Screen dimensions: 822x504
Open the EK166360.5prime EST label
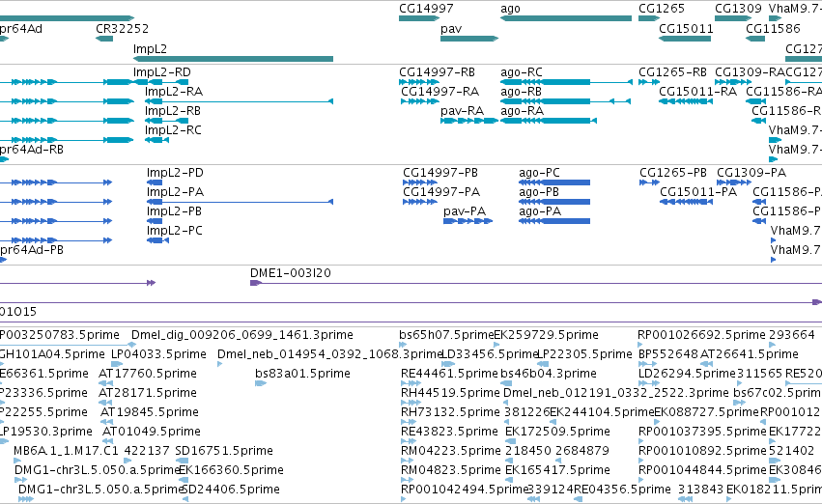tap(231, 471)
